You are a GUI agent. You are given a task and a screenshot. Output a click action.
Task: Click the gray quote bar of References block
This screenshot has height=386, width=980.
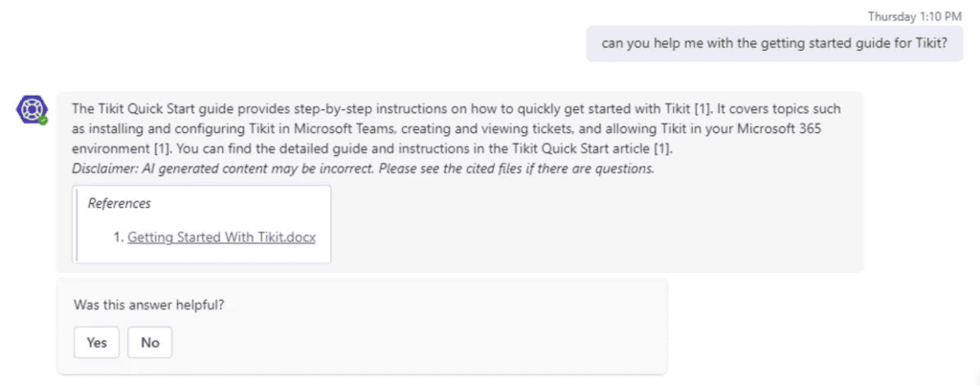(x=77, y=223)
